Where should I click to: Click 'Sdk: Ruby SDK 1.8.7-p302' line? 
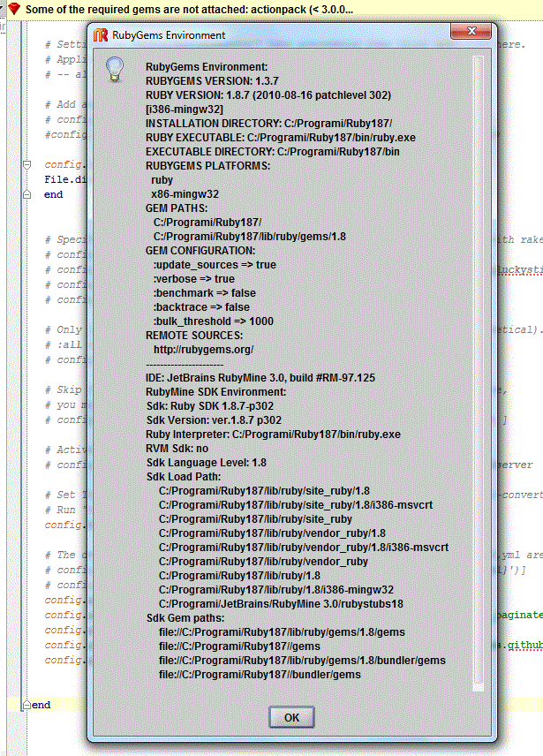[210, 406]
